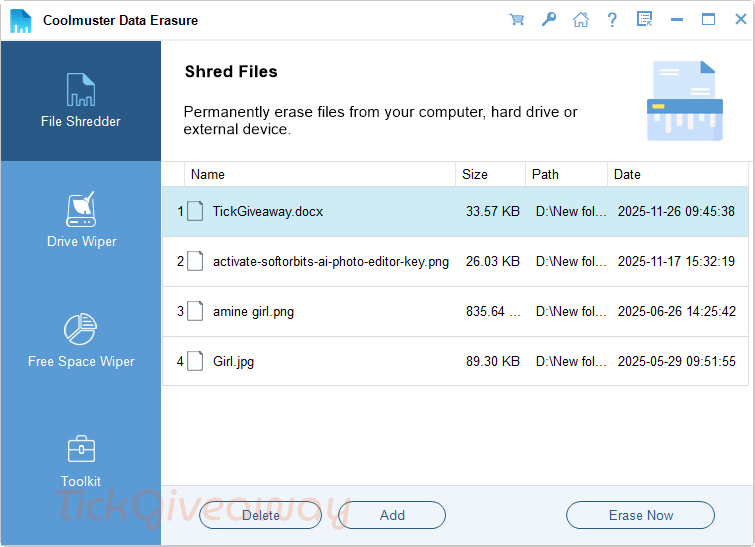Close the Coolmuster Data Erasure window
755x547 pixels.
click(x=741, y=19)
